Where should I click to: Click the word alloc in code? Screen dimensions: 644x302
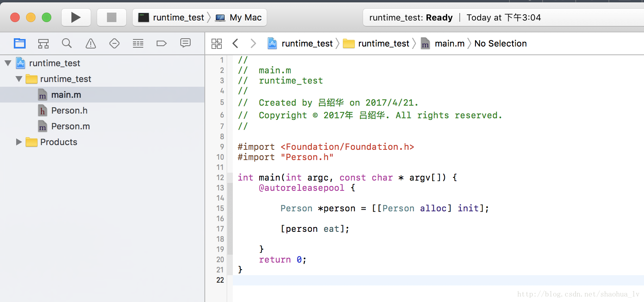pyautogui.click(x=433, y=208)
